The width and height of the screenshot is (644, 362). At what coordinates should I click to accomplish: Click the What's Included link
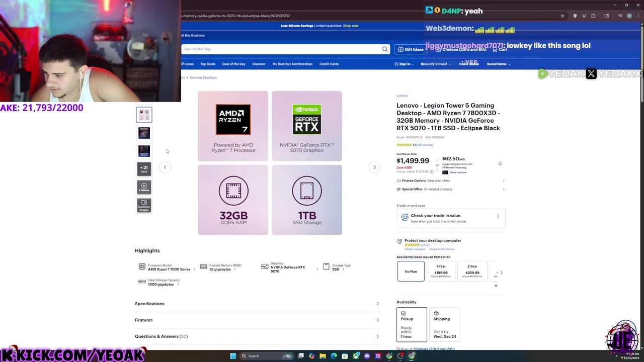(415, 249)
